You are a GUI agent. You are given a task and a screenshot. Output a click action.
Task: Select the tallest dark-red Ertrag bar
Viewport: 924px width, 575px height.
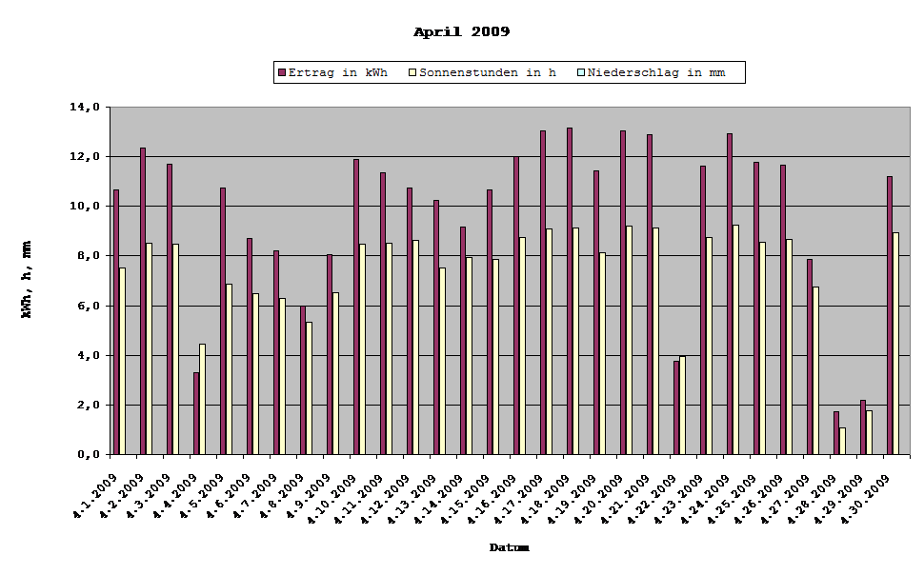[568, 286]
